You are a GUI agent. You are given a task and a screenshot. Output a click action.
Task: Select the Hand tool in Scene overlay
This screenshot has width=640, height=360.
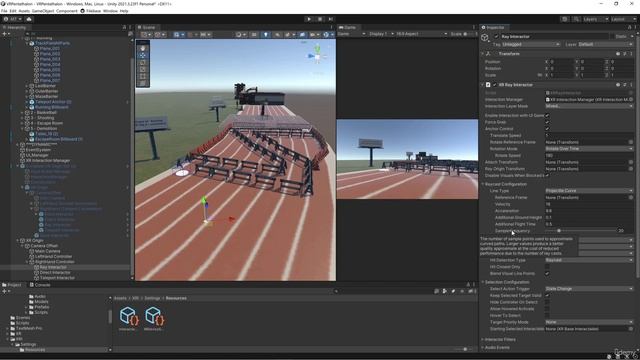[x=142, y=48]
